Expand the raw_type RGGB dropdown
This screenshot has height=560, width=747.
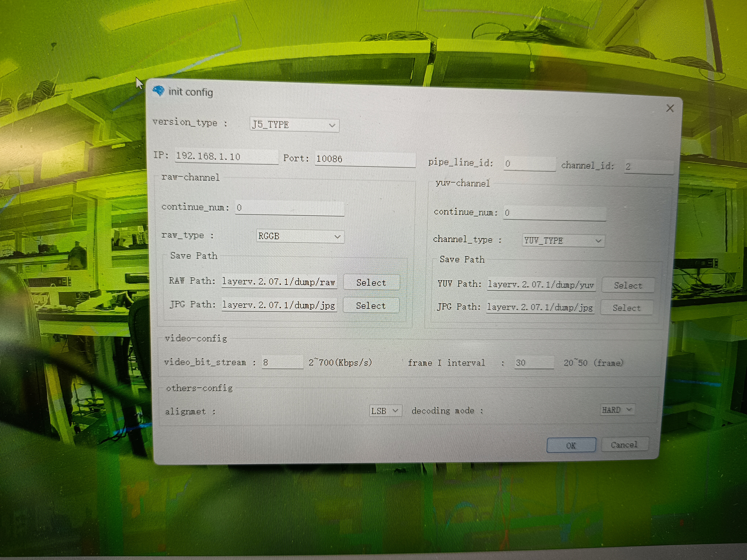tap(299, 236)
